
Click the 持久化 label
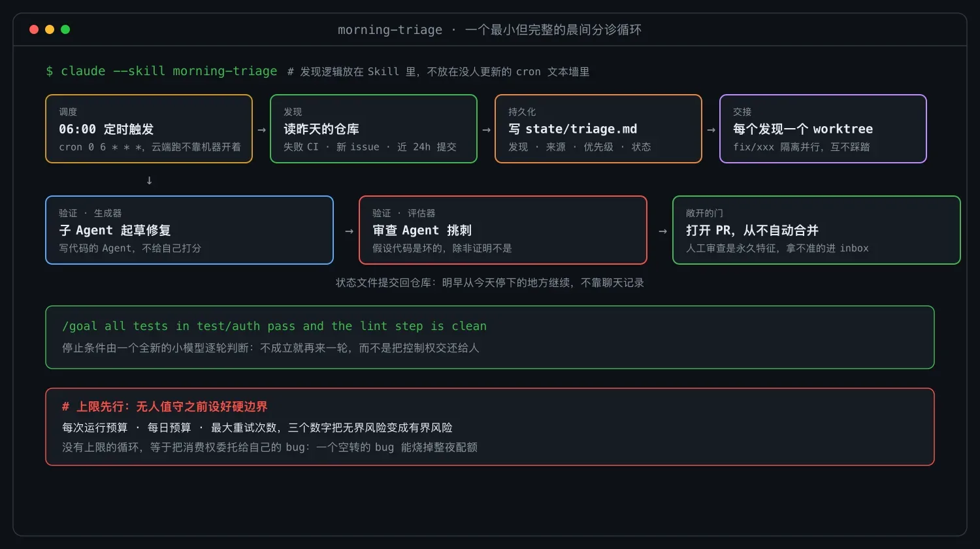tap(522, 112)
